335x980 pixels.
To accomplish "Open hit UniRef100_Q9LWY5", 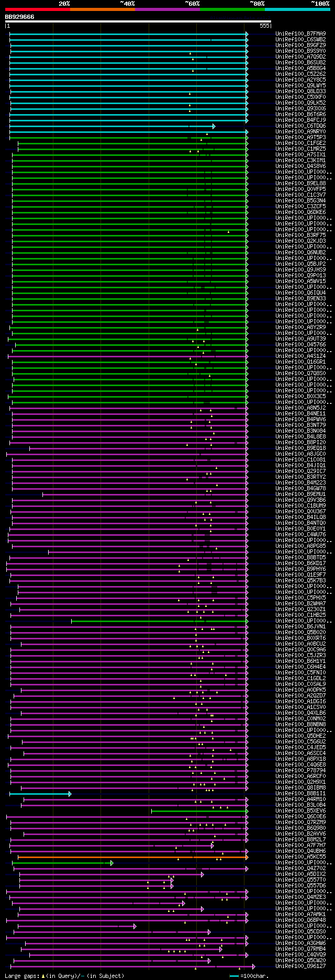I will pyautogui.click(x=300, y=86).
